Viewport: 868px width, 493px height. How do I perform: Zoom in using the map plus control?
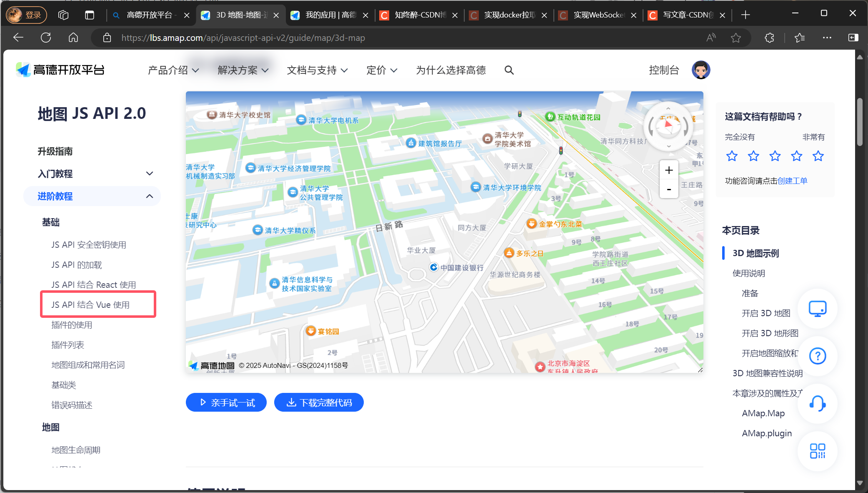pos(668,170)
